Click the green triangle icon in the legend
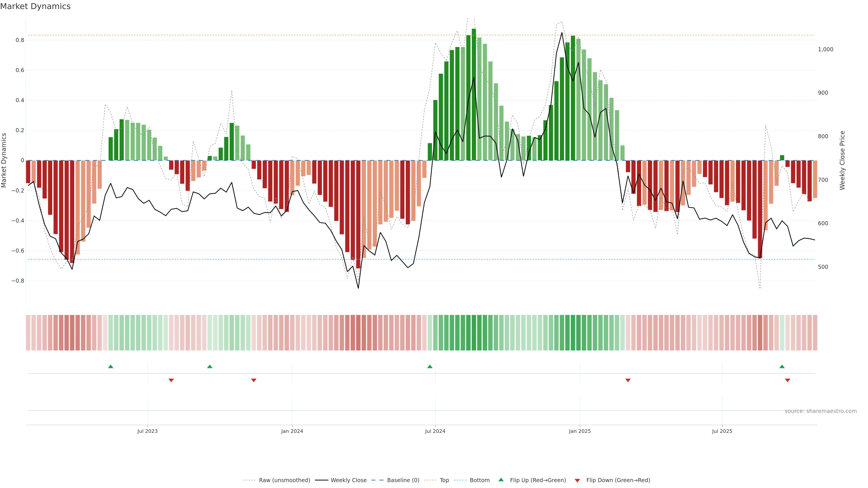 [x=501, y=480]
